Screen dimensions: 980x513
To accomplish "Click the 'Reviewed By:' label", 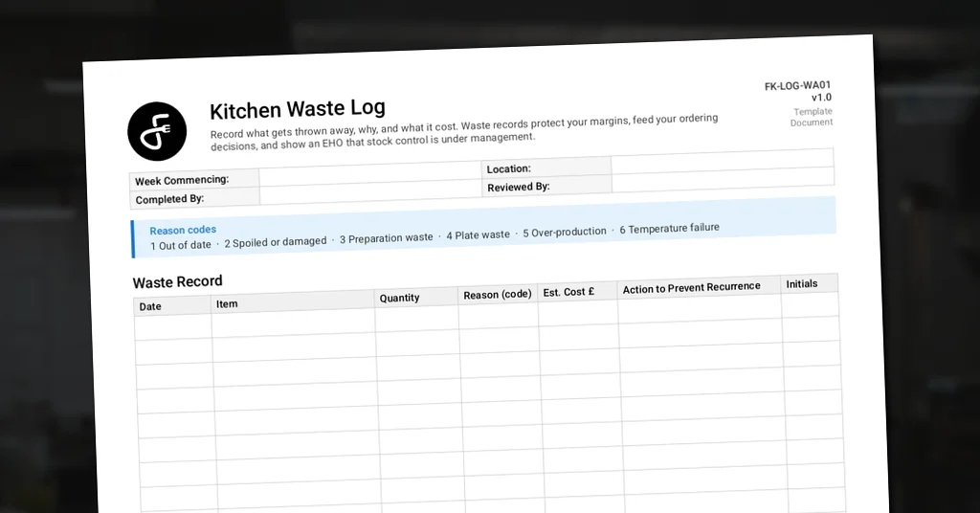I will (x=518, y=187).
